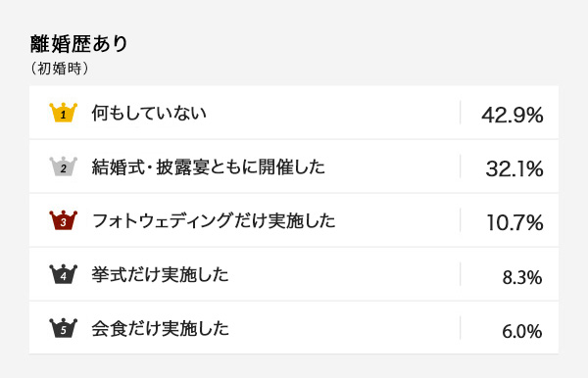Click the 32.1% value
The width and height of the screenshot is (588, 378).
[x=514, y=168]
